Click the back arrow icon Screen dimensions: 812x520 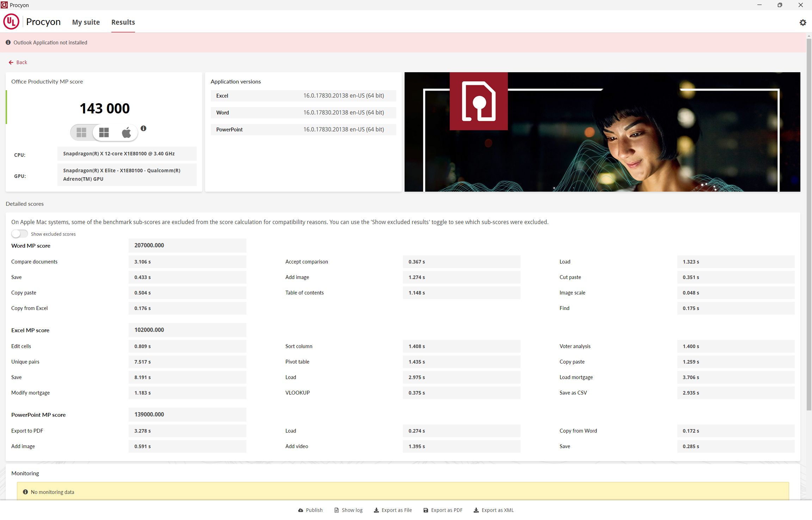pos(11,62)
